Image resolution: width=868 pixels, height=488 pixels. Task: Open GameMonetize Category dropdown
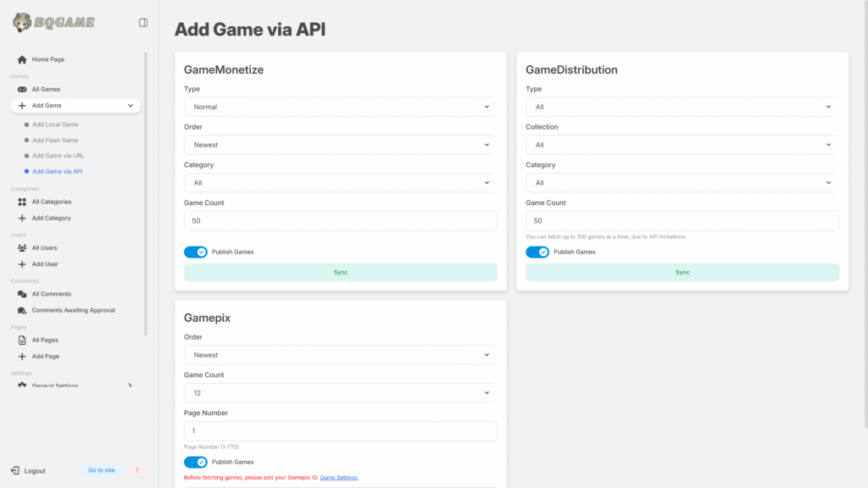point(341,183)
